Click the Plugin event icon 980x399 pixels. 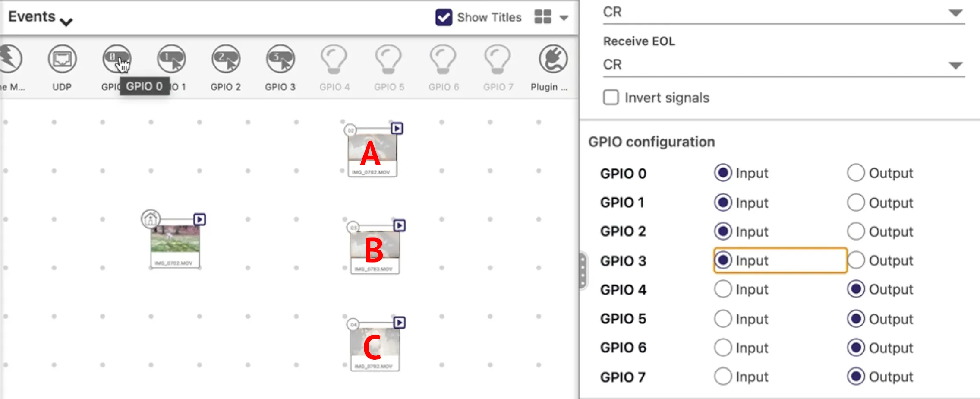(x=553, y=59)
